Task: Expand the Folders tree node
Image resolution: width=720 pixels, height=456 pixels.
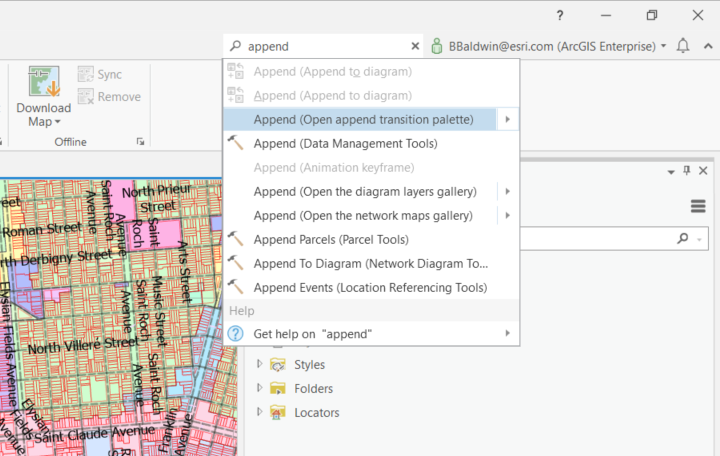Action: [x=259, y=388]
